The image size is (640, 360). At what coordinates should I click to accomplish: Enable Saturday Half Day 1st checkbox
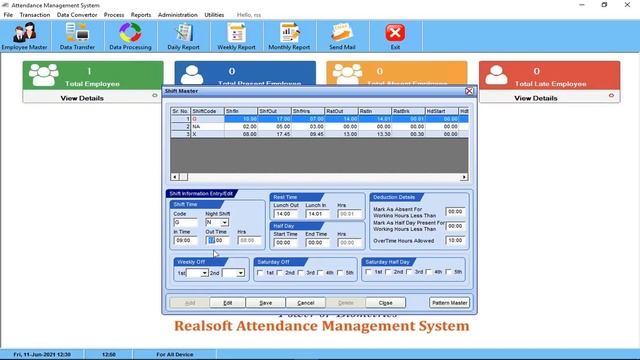point(369,272)
